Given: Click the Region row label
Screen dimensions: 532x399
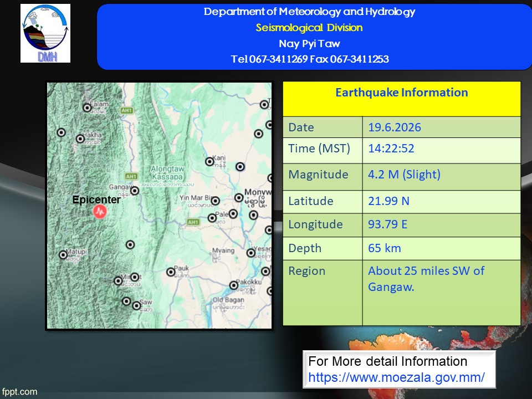Looking at the screenshot, I should [306, 271].
